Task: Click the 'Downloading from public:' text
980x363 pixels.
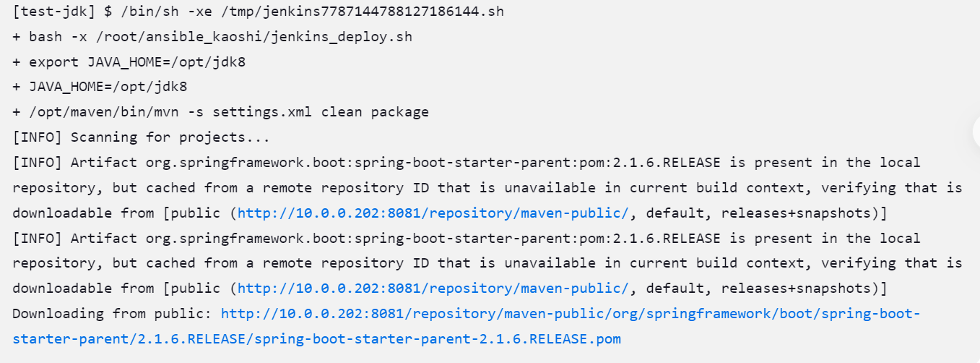Action: click(112, 314)
